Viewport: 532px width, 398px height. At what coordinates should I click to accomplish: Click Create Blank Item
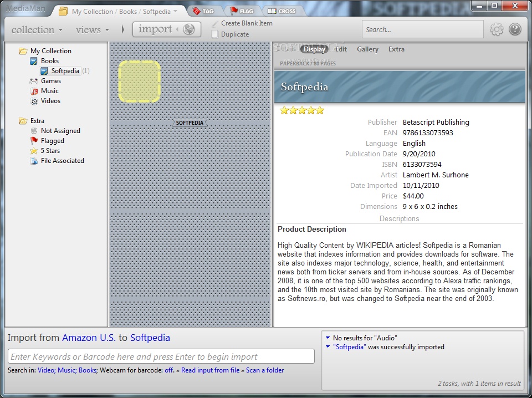tap(247, 23)
